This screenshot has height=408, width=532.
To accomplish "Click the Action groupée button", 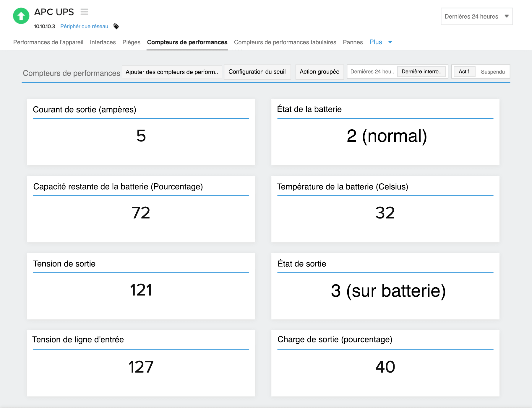I will point(319,72).
